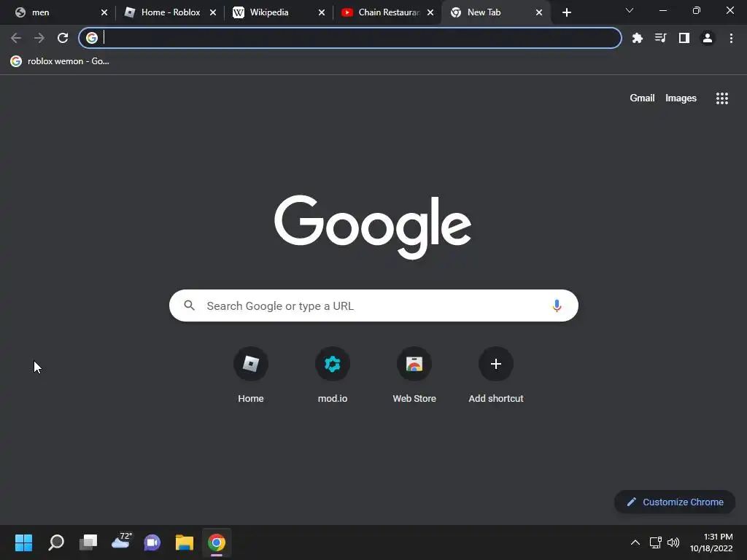Go back with the browser back arrow
The height and width of the screenshot is (560, 747).
(x=16, y=38)
